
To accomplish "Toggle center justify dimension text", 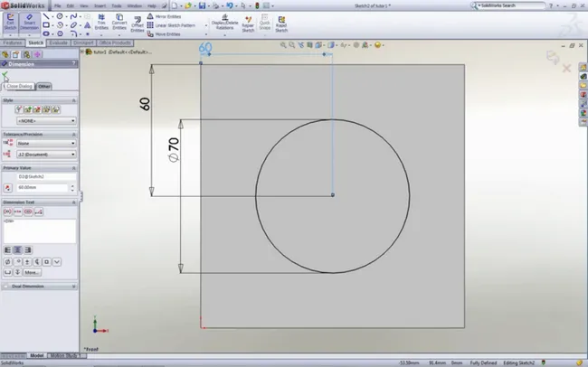I will 17,250.
